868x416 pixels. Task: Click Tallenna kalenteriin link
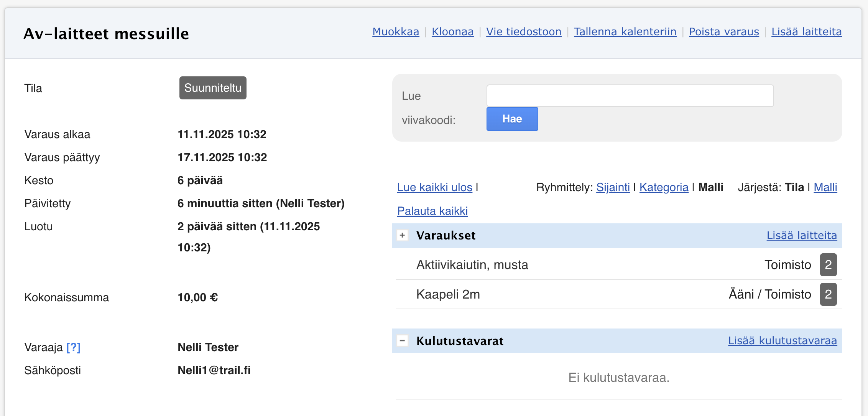(x=625, y=31)
